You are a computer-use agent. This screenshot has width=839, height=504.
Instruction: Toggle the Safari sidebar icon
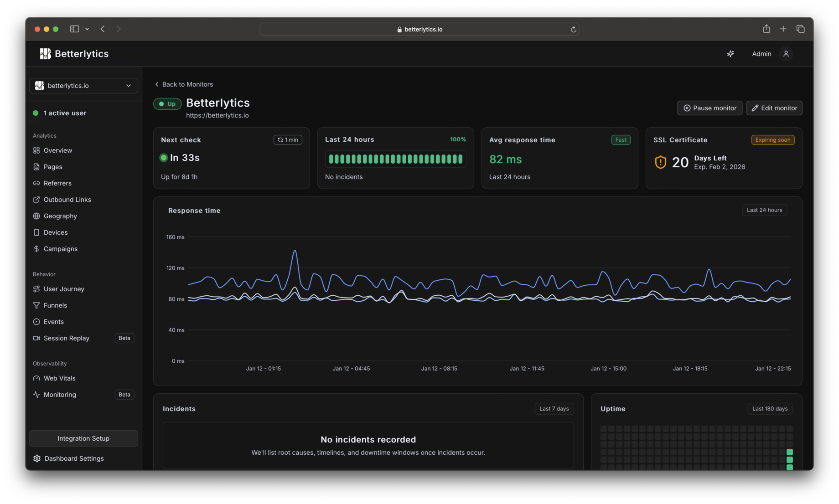pyautogui.click(x=74, y=29)
